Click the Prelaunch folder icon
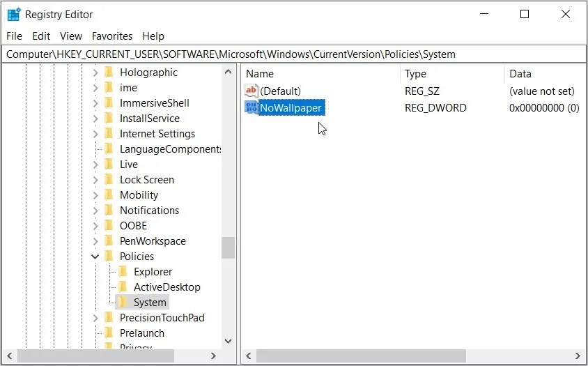 pos(109,333)
